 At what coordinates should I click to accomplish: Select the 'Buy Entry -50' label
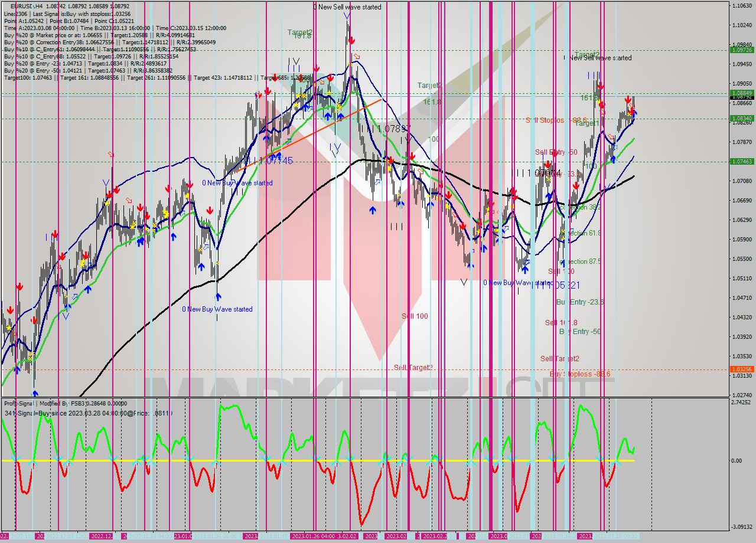[580, 332]
